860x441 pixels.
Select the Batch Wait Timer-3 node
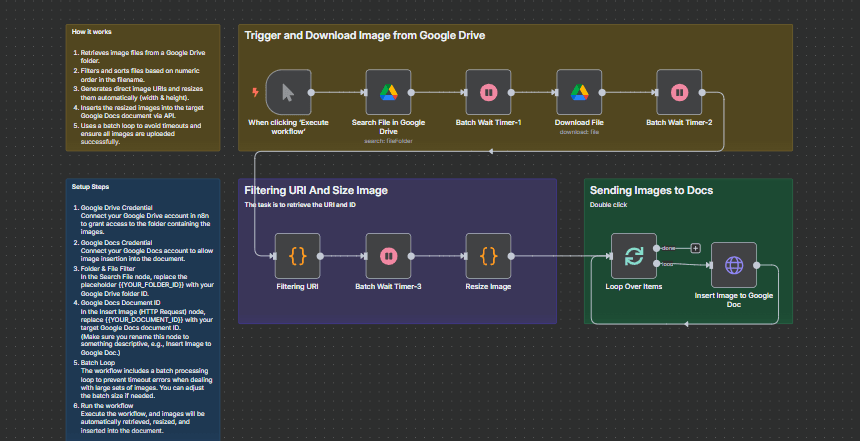(388, 256)
